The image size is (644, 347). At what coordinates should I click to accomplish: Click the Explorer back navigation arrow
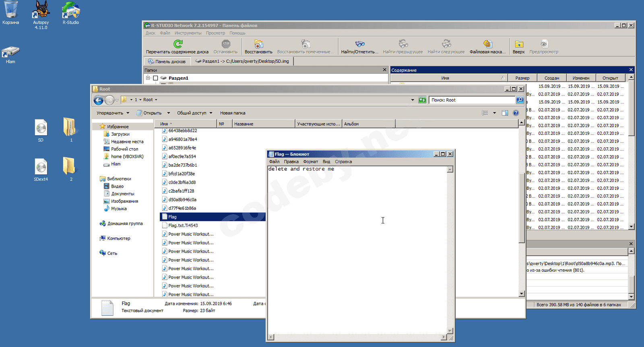coord(98,100)
